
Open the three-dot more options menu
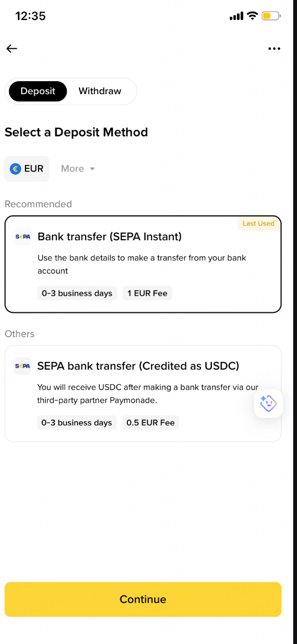pos(274,49)
